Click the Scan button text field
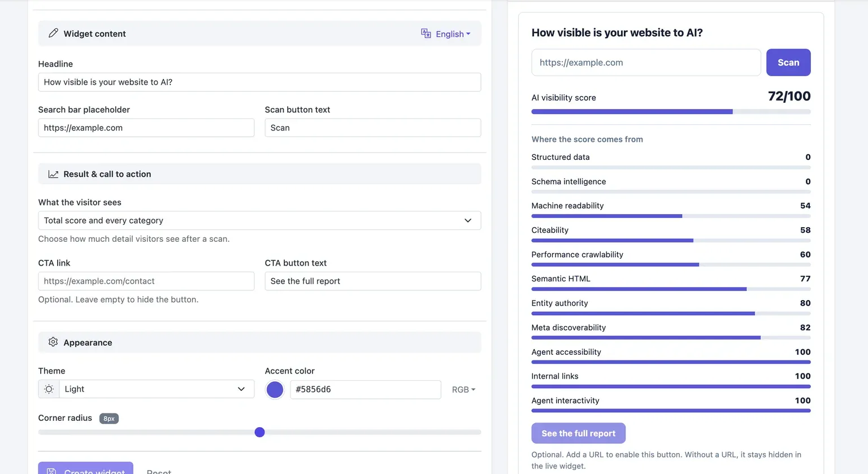868x474 pixels. 373,128
